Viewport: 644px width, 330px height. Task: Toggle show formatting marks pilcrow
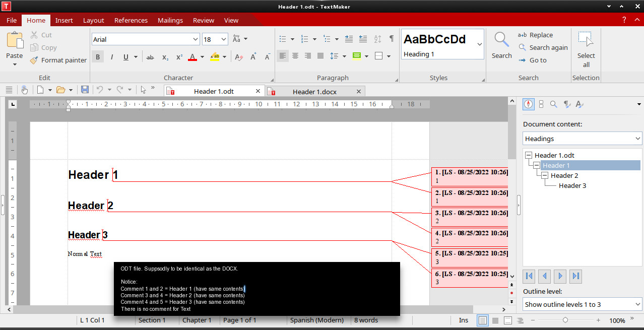coord(392,39)
